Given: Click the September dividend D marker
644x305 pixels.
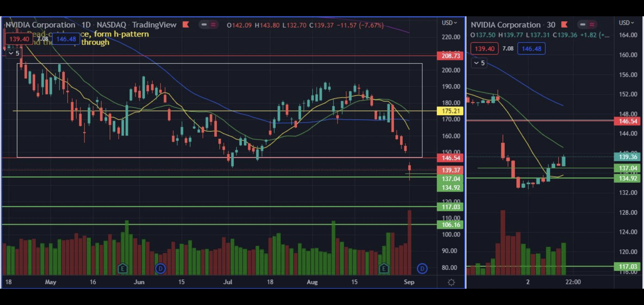Looking at the screenshot, I should (422, 269).
